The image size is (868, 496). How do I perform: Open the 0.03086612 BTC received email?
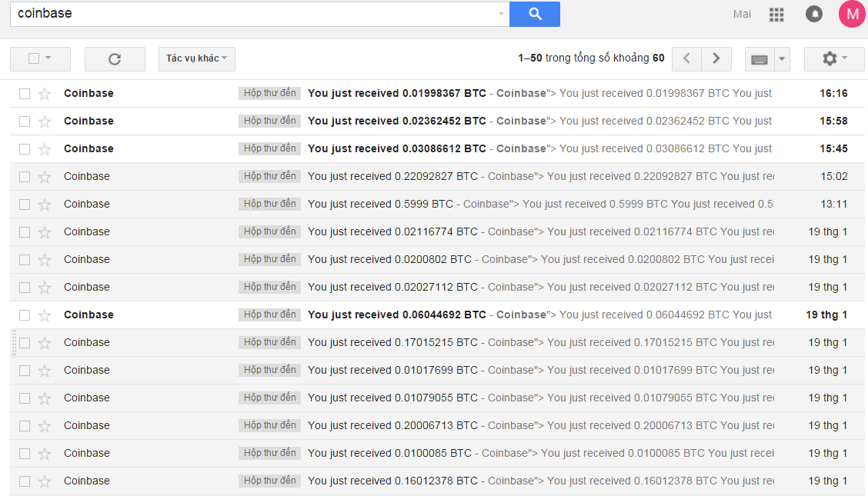[x=396, y=148]
